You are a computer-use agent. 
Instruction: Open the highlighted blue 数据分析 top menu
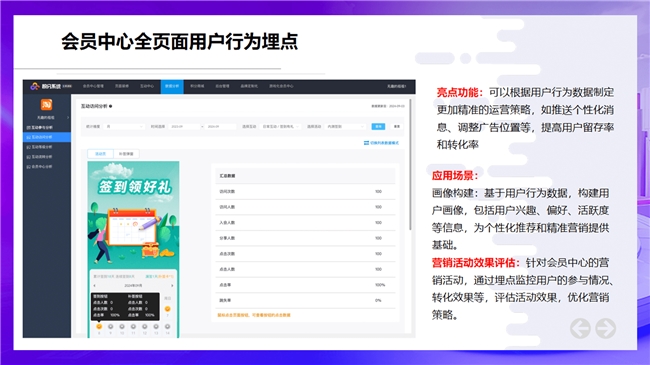(172, 86)
